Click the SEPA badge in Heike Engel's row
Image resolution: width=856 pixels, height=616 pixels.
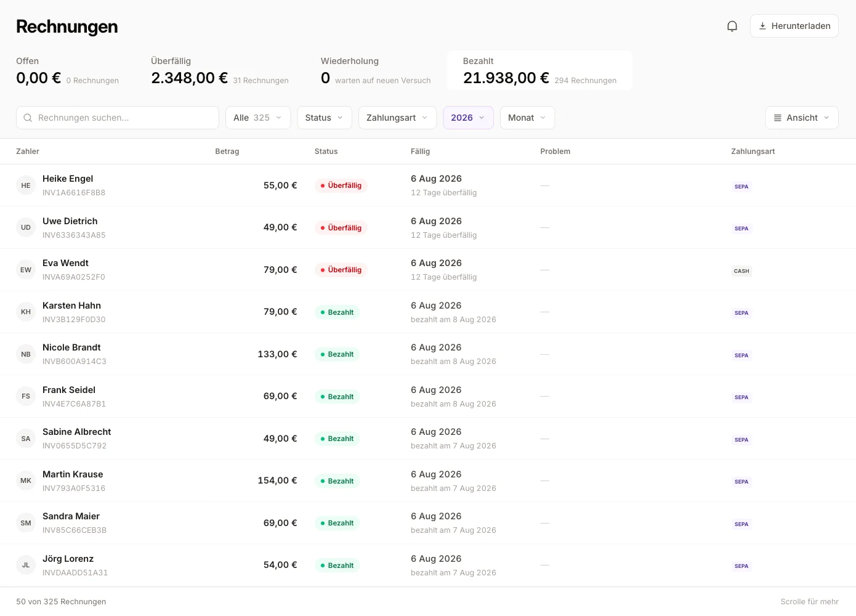click(741, 187)
